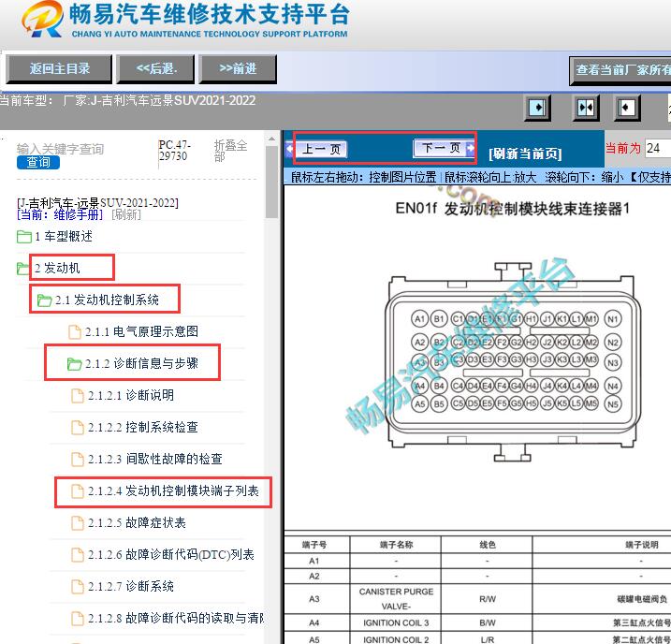671x644 pixels.
Task: Click the PC.47-29730 text
Action: pos(175,150)
